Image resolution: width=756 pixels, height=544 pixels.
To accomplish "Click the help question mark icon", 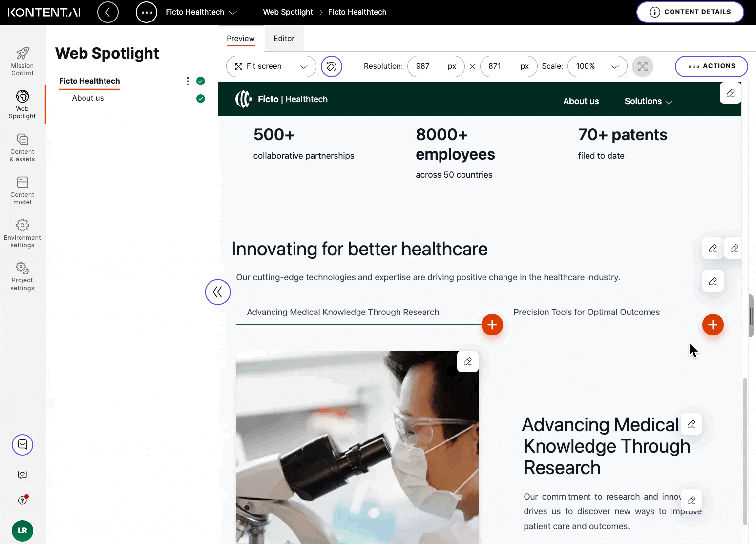I will 22,500.
